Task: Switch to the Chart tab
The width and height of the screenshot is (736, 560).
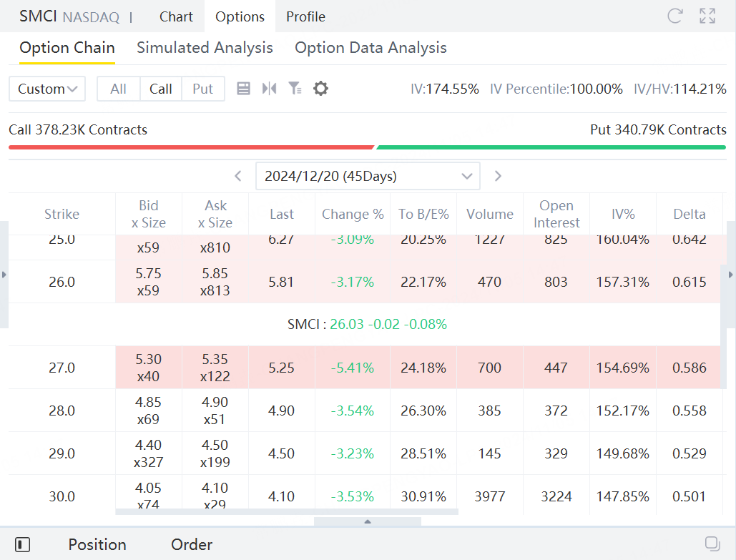Action: tap(176, 16)
